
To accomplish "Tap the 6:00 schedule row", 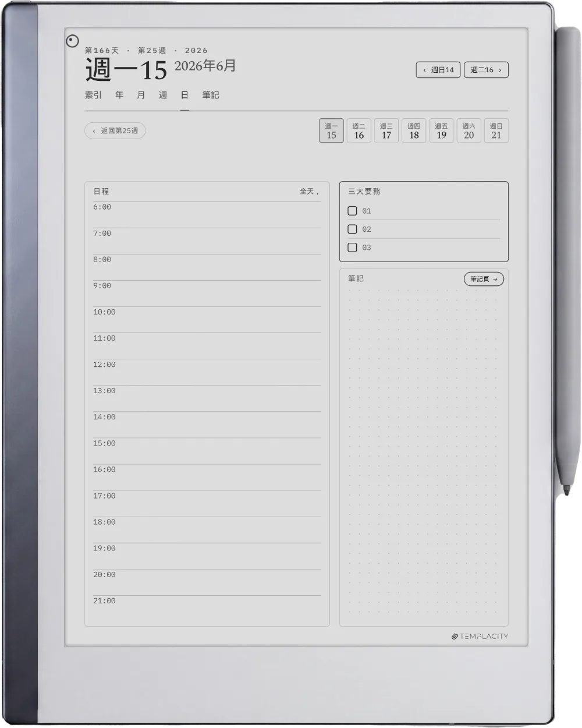I will pos(207,215).
